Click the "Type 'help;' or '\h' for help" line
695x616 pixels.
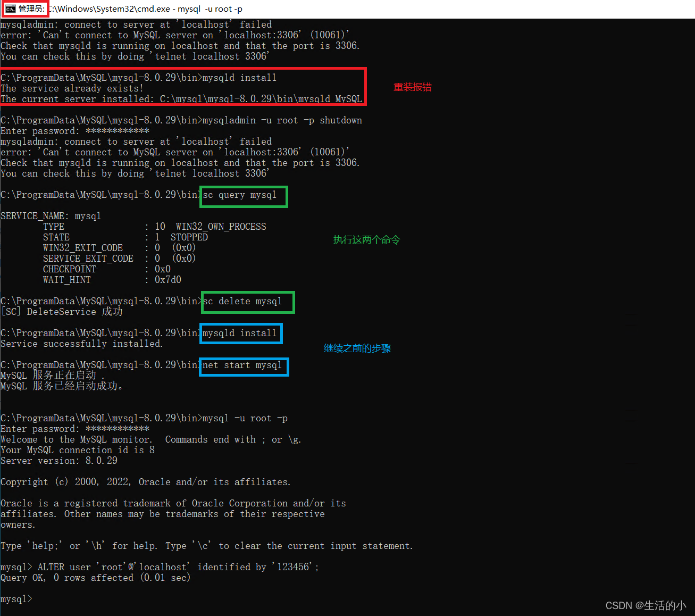coord(206,546)
